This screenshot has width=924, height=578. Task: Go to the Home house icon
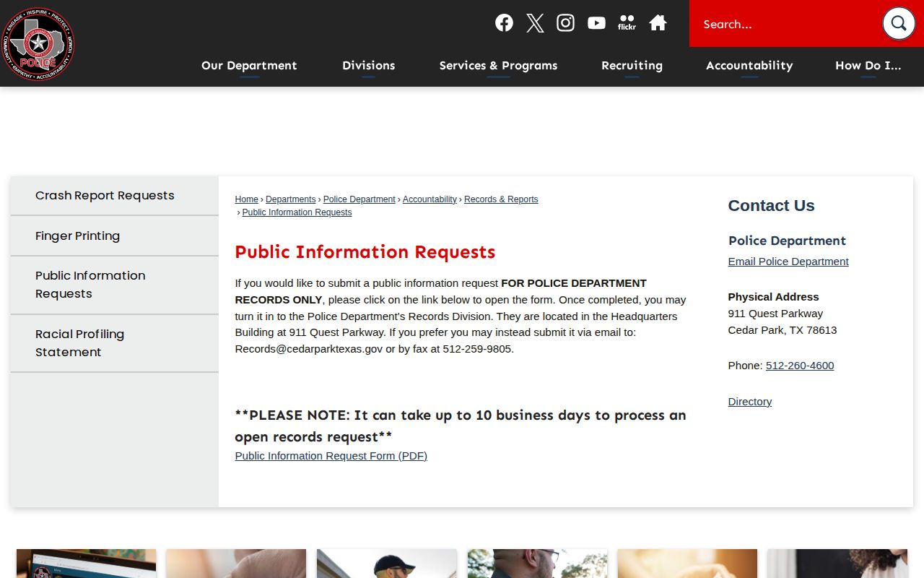coord(658,23)
